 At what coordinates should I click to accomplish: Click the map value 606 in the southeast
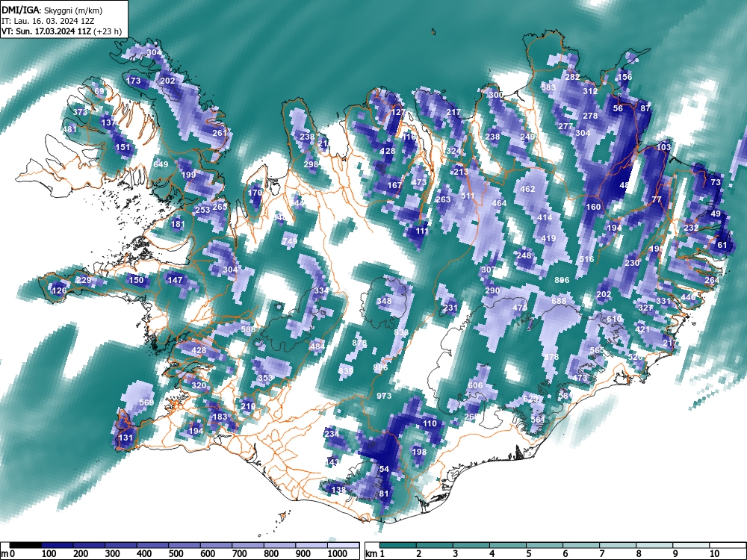point(475,385)
